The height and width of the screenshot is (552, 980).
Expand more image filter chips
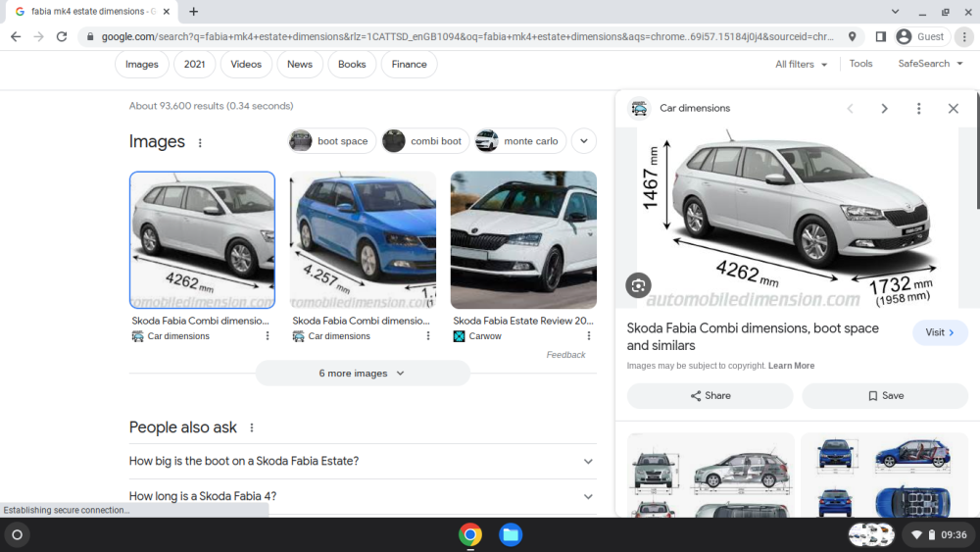click(x=584, y=141)
